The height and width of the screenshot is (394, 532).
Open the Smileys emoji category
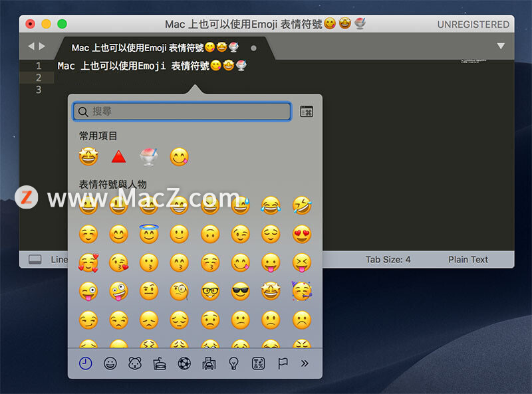[x=110, y=363]
